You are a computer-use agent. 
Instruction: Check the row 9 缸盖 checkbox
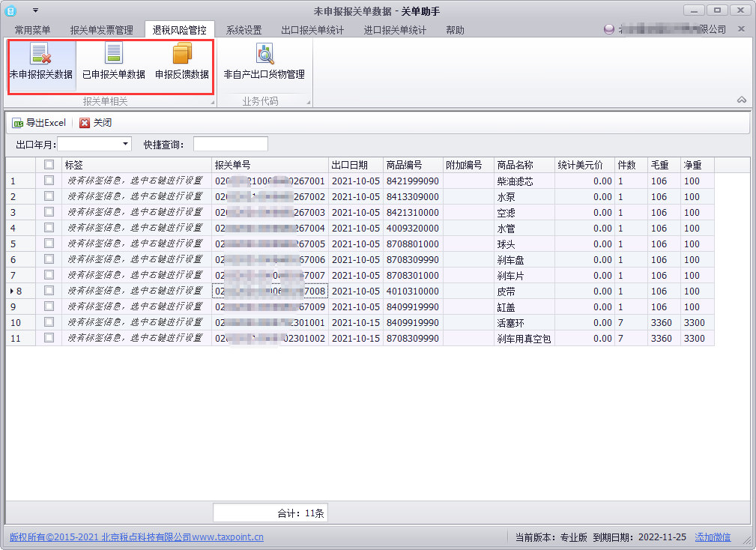point(49,306)
